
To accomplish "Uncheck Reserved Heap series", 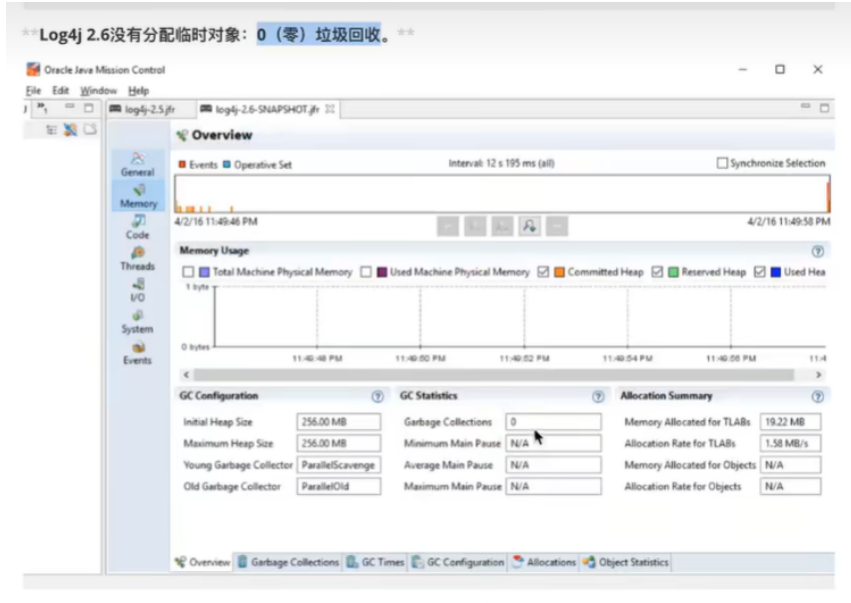I will pyautogui.click(x=657, y=271).
